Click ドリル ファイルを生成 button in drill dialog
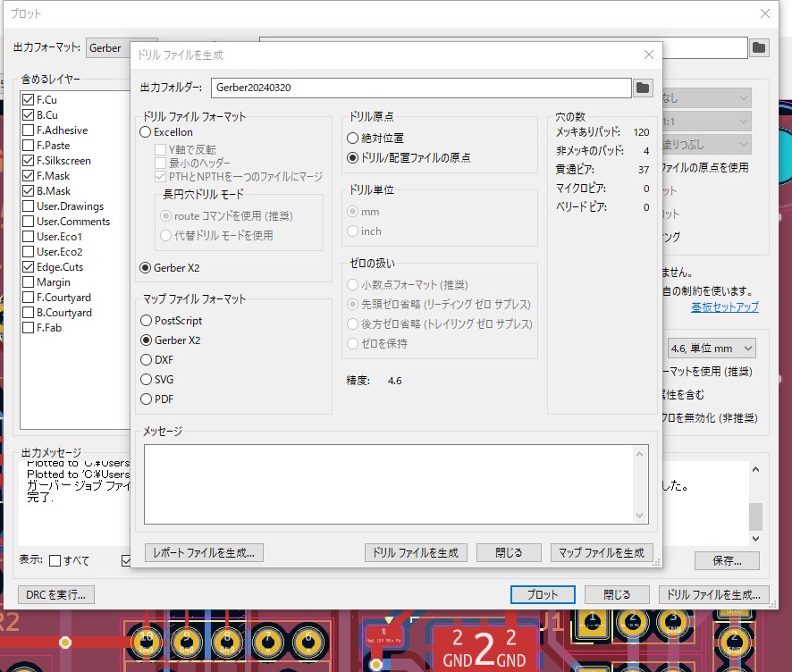792x672 pixels. pyautogui.click(x=416, y=552)
